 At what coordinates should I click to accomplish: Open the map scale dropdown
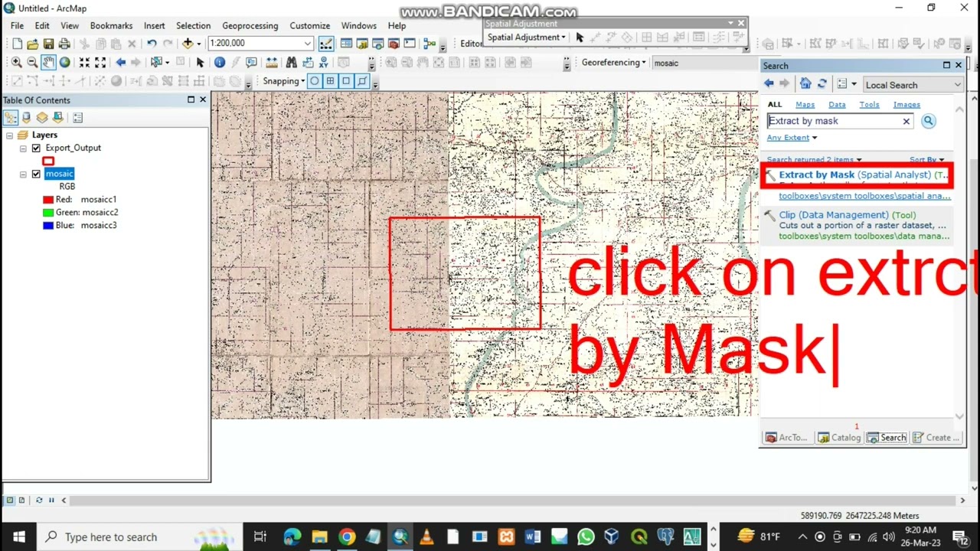[x=307, y=44]
